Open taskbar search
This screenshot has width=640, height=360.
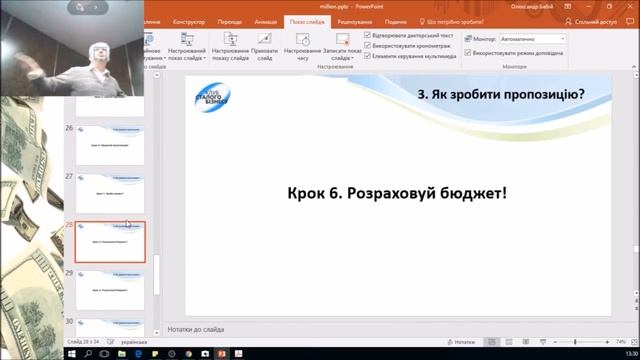point(88,353)
